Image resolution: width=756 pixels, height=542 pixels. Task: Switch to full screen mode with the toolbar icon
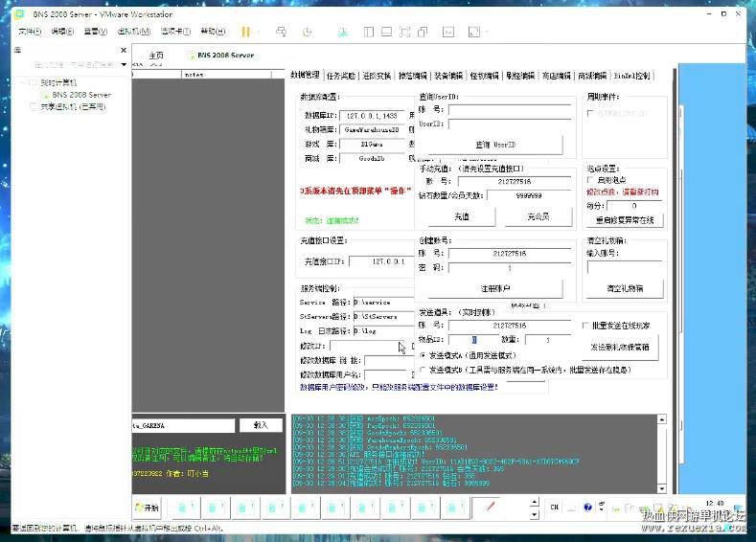click(404, 32)
